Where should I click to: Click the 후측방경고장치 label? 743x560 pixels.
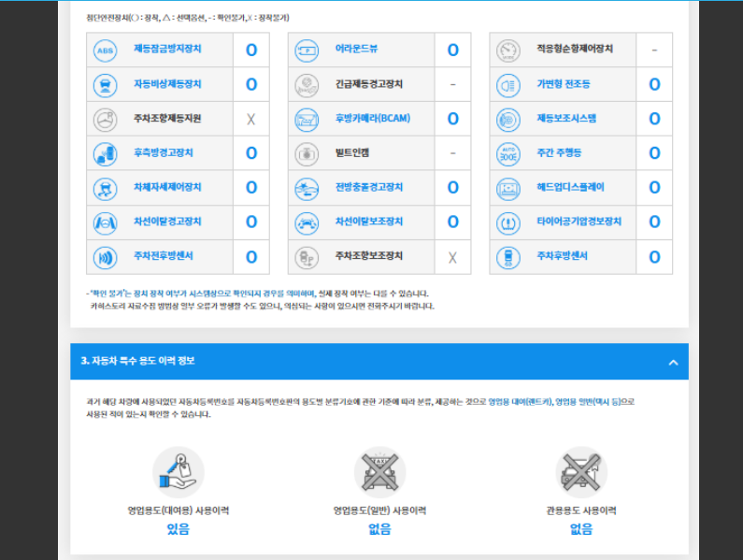(163, 152)
